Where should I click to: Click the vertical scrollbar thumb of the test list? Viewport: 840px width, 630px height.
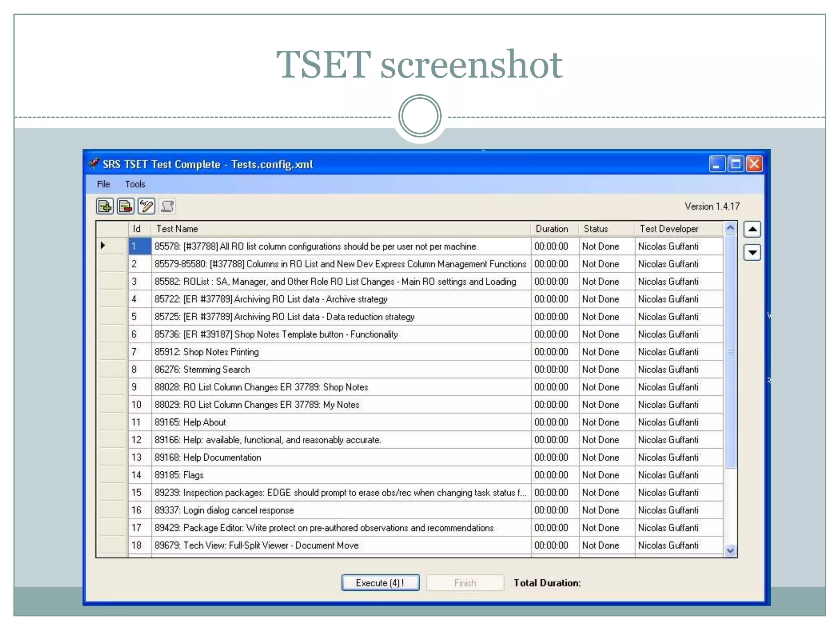coord(730,352)
